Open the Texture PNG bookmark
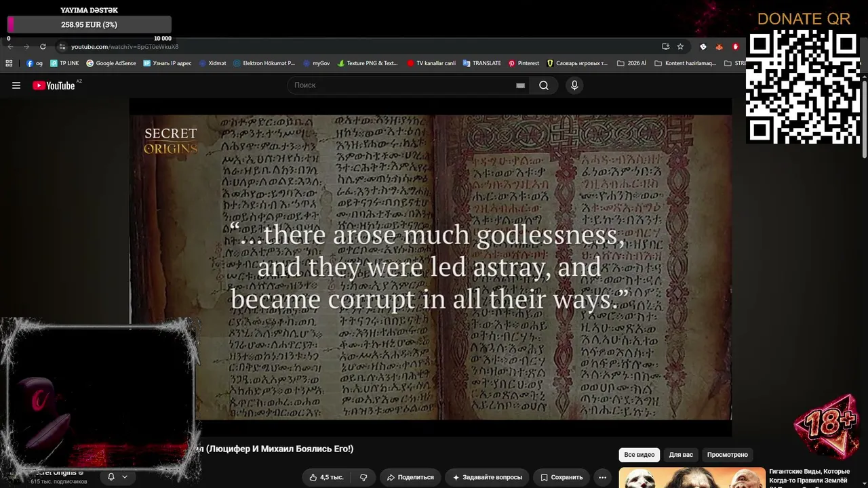This screenshot has height=488, width=868. (x=368, y=63)
